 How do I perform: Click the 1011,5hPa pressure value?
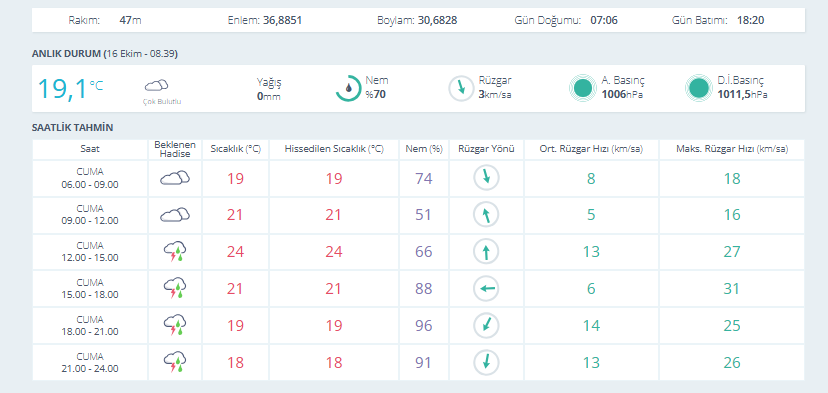coord(742,95)
